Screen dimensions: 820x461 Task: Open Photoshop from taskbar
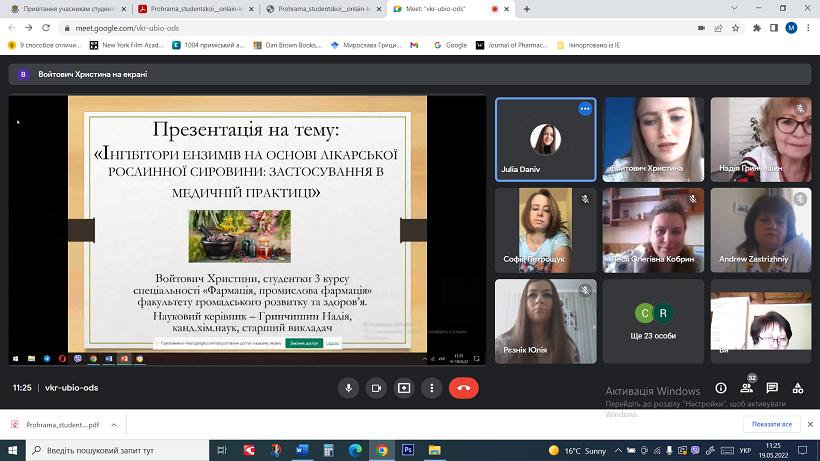click(408, 450)
